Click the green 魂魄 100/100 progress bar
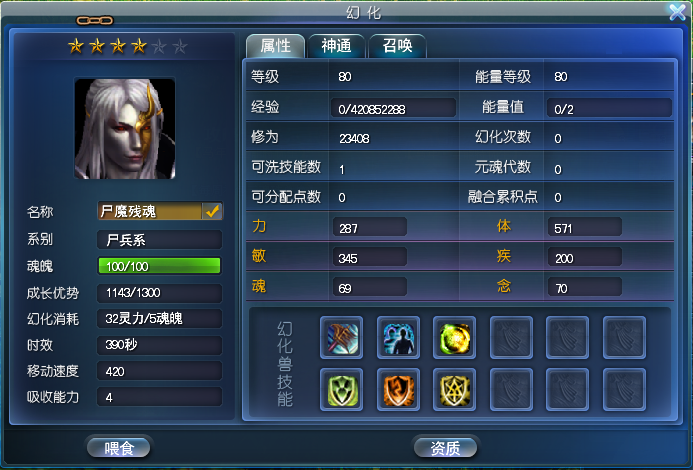This screenshot has width=693, height=470. pos(159,266)
